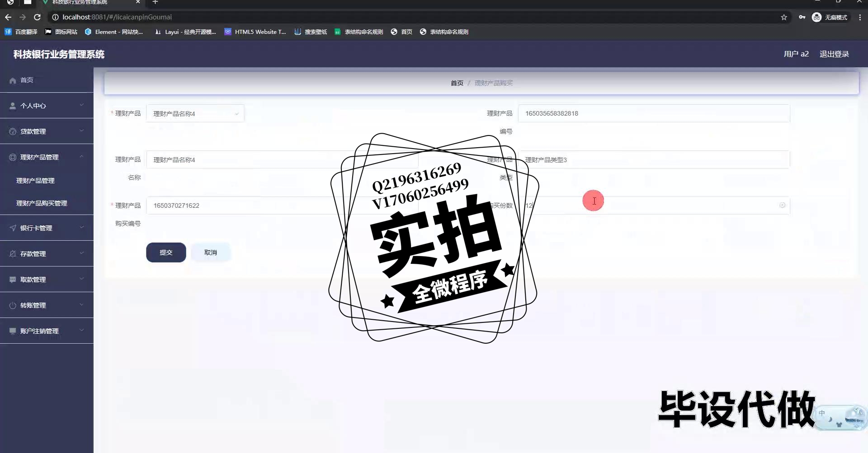The width and height of the screenshot is (868, 453).
Task: Open the 图标网站 bookmark
Action: coord(61,32)
